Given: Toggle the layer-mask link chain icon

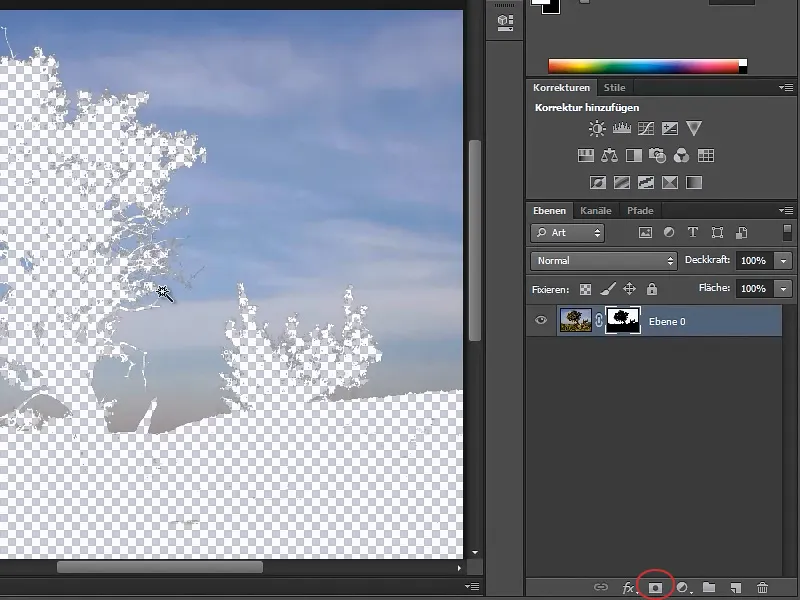Looking at the screenshot, I should pos(599,320).
